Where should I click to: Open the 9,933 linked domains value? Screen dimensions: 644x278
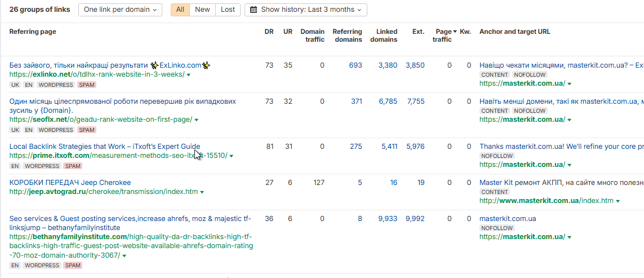click(x=388, y=219)
